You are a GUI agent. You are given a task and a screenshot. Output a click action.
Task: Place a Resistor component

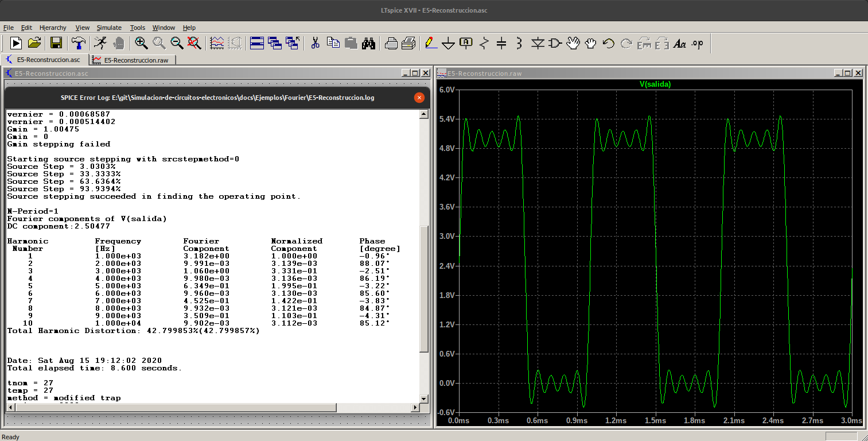tap(484, 42)
